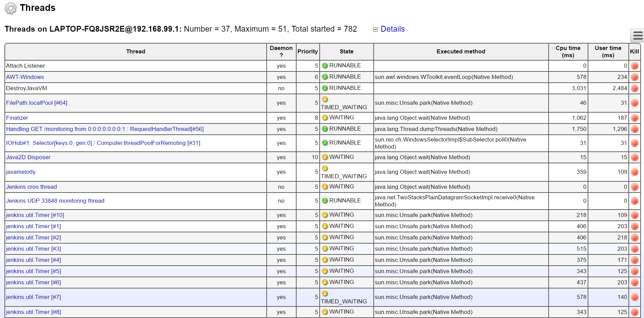644x318 pixels.
Task: Open the jenkins.util.Timer [#1] link
Action: click(x=33, y=227)
